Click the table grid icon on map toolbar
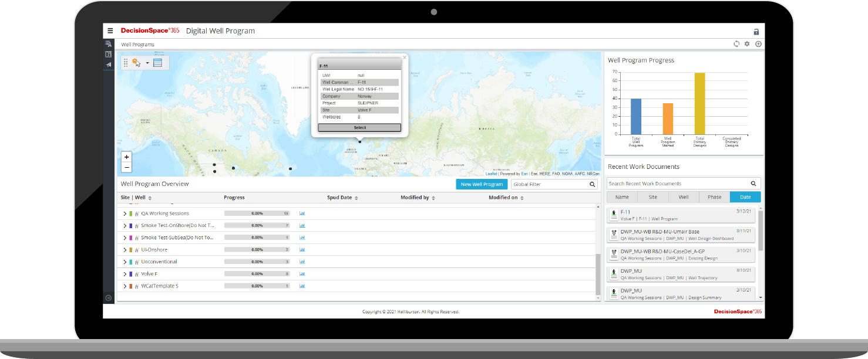This screenshot has height=359, width=868. [x=157, y=63]
